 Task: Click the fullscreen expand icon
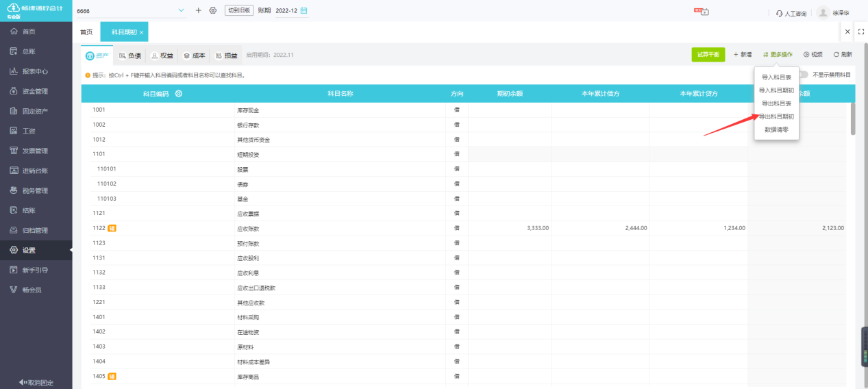tap(861, 32)
